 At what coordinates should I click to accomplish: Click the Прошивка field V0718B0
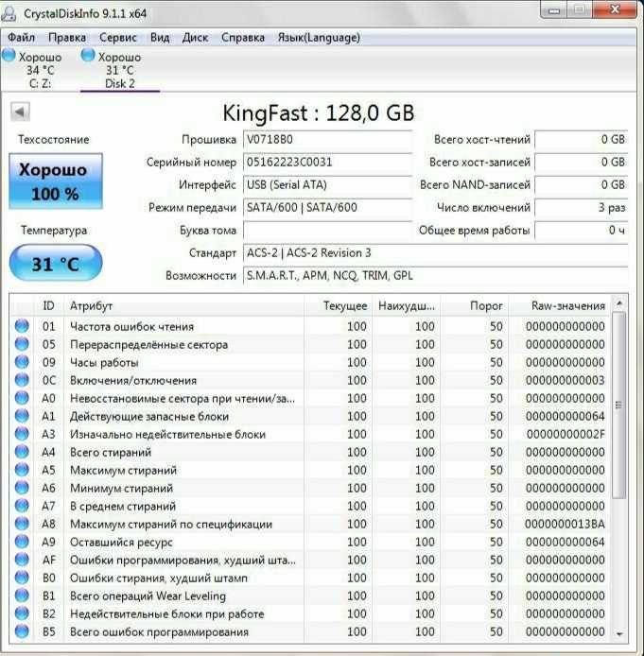pyautogui.click(x=327, y=140)
